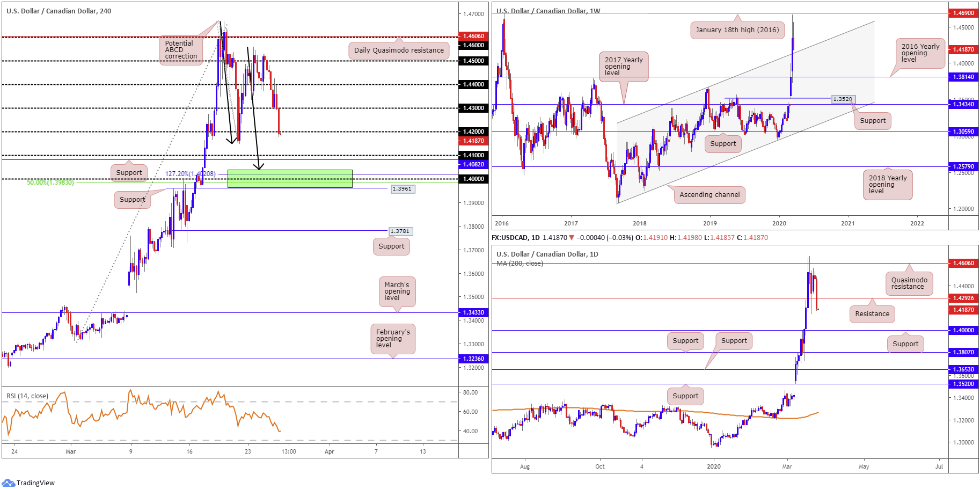Click the 1.40000 daily price label
The width and height of the screenshot is (980, 489).
coord(963,331)
